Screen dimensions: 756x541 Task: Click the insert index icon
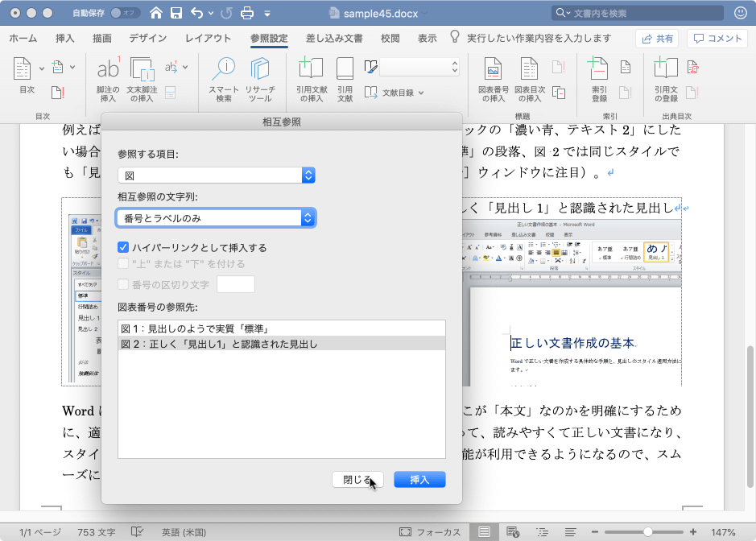[626, 67]
